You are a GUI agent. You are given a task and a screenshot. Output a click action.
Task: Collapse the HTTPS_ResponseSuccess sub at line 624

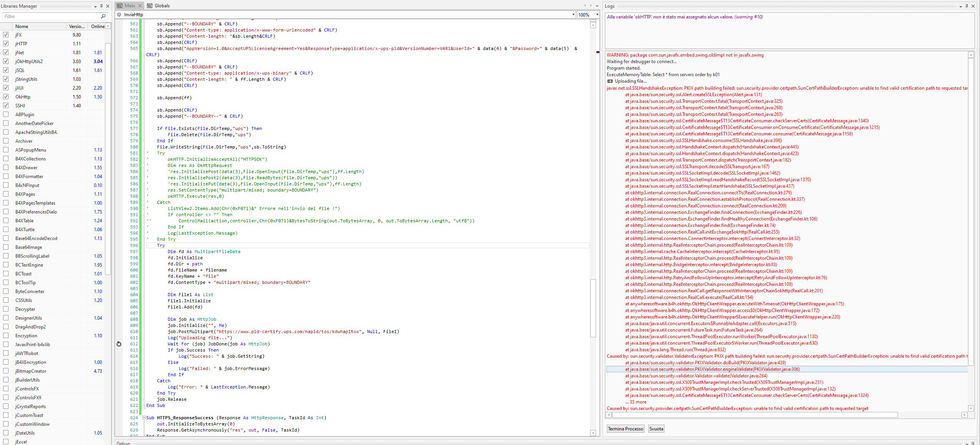[x=144, y=418]
